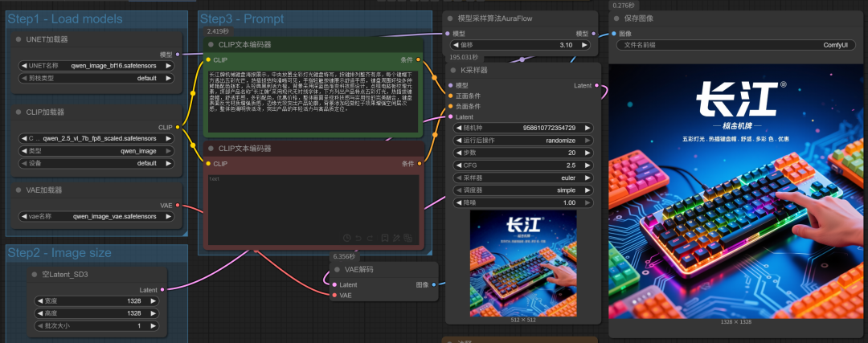Decrease 降噪 value with left arrow
Image resolution: width=868 pixels, height=343 pixels.
coord(458,203)
